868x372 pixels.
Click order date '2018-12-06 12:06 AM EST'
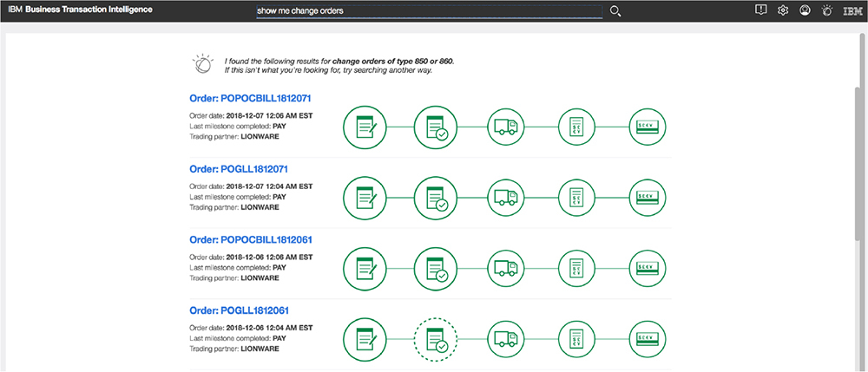[x=270, y=258]
